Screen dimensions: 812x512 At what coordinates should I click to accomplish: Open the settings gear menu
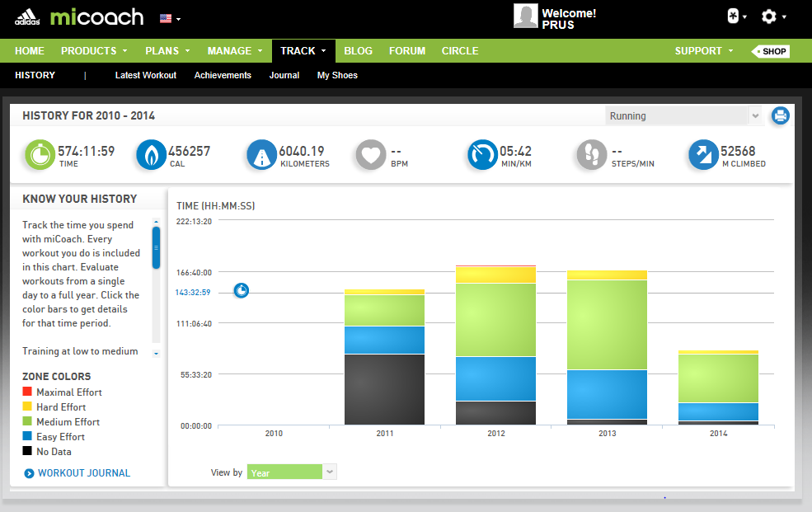772,16
